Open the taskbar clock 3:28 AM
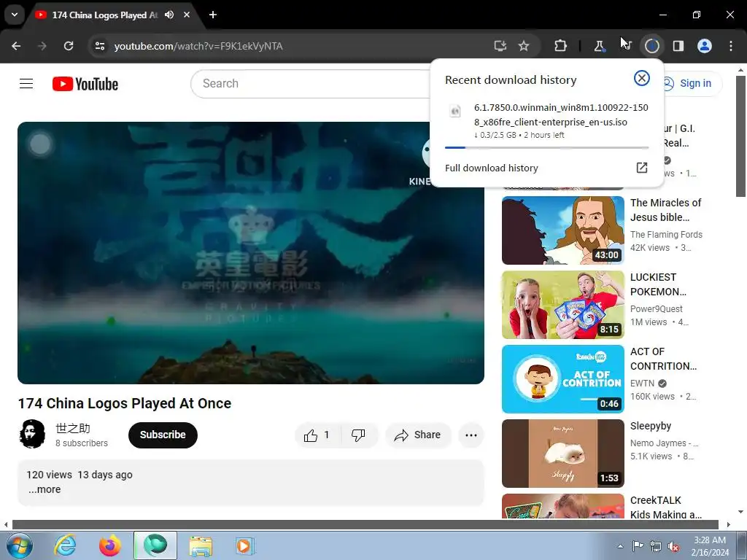 click(710, 545)
